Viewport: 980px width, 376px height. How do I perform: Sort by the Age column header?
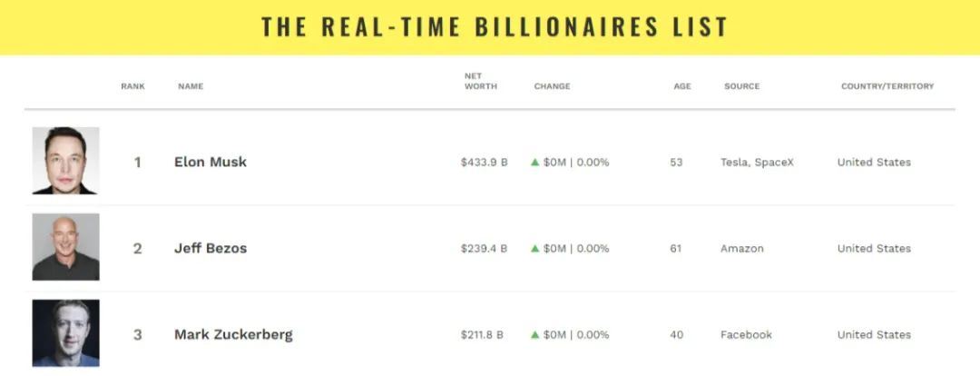pyautogui.click(x=682, y=86)
